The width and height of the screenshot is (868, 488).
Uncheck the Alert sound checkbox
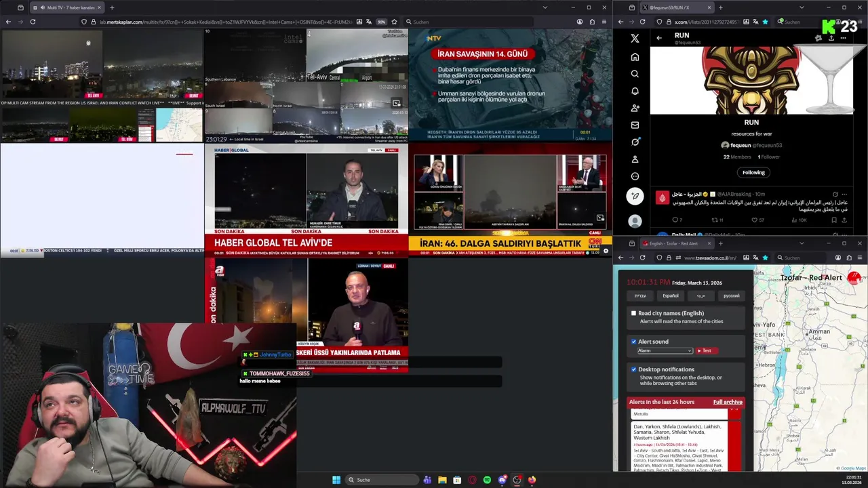(633, 342)
